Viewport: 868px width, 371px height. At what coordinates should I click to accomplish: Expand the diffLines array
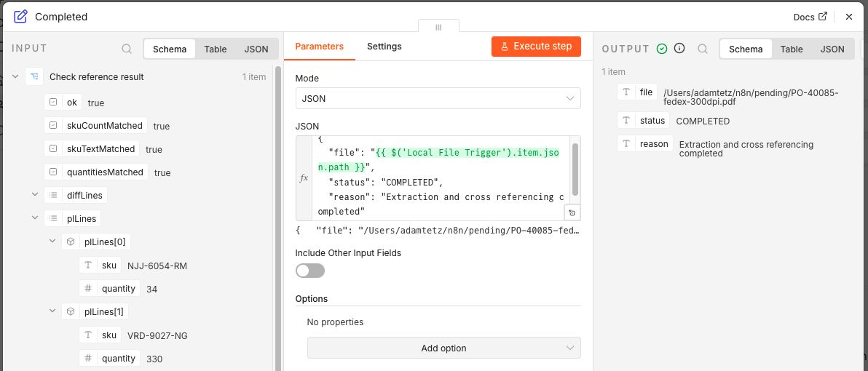tap(34, 195)
